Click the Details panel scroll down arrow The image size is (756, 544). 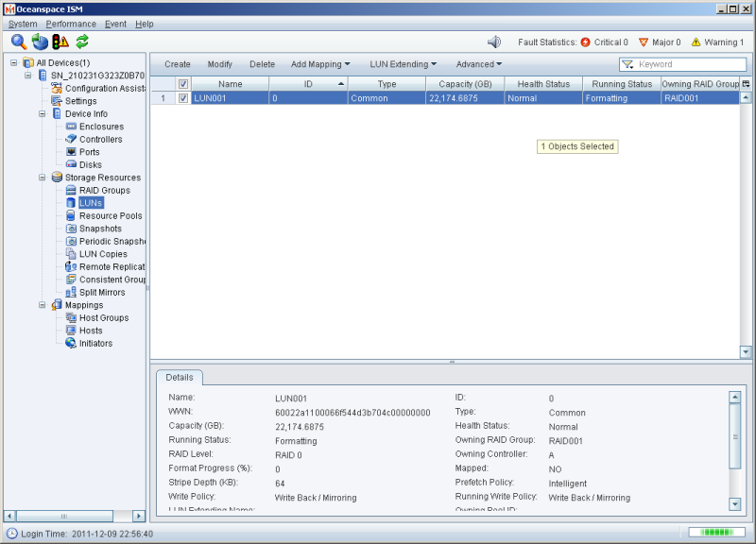tap(735, 504)
